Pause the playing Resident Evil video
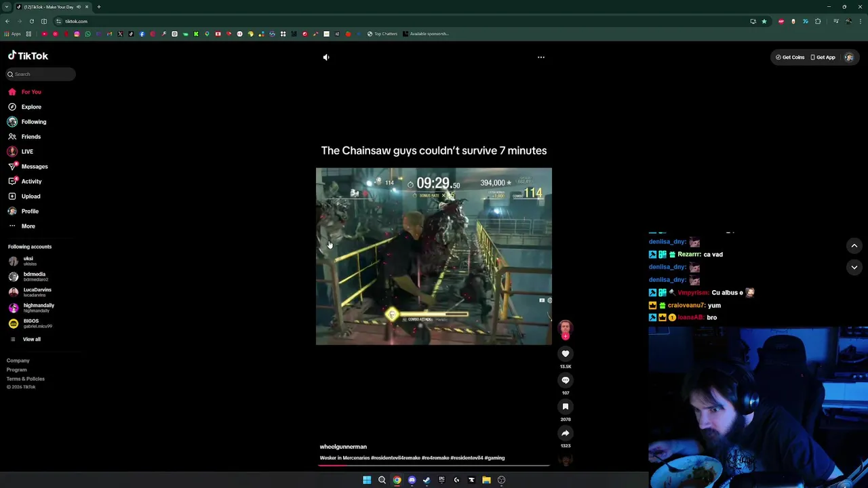This screenshot has height=488, width=868. [434, 257]
